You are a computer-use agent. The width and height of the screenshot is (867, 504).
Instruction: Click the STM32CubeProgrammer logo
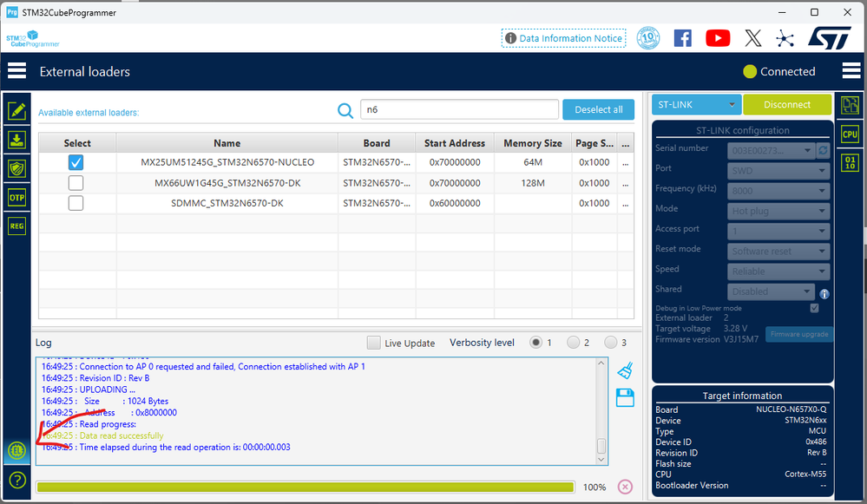point(33,39)
